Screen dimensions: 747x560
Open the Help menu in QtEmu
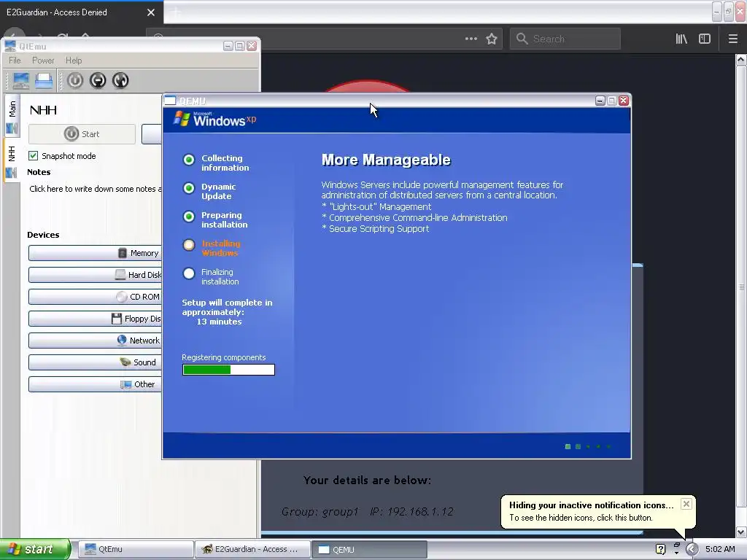click(74, 61)
